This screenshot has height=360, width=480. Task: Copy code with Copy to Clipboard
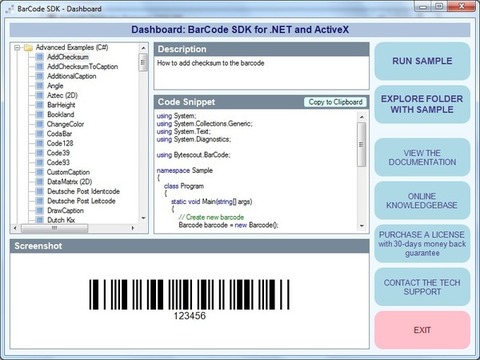point(335,102)
